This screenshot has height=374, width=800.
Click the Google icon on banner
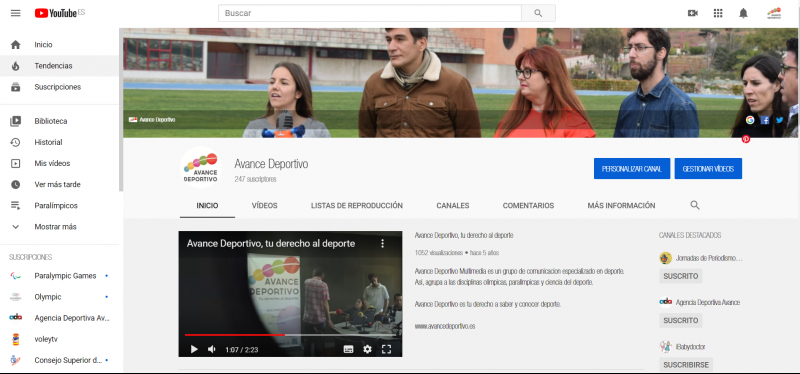coord(750,120)
